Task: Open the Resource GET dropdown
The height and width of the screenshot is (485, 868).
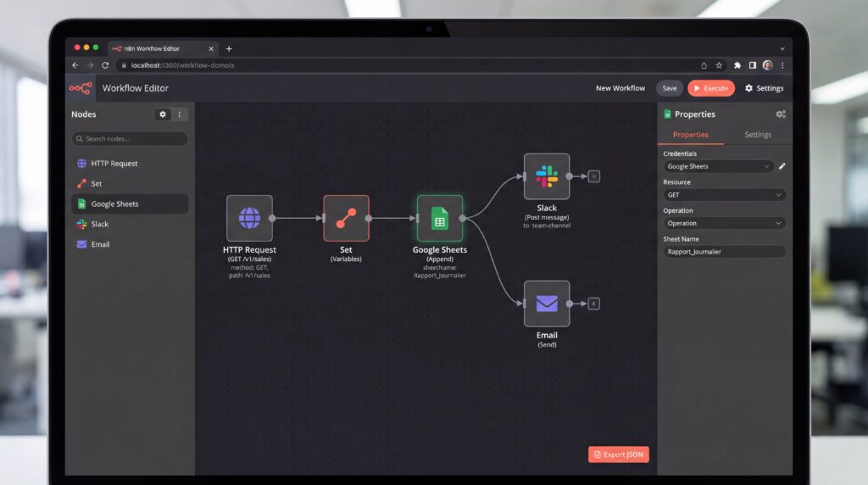Action: [724, 195]
